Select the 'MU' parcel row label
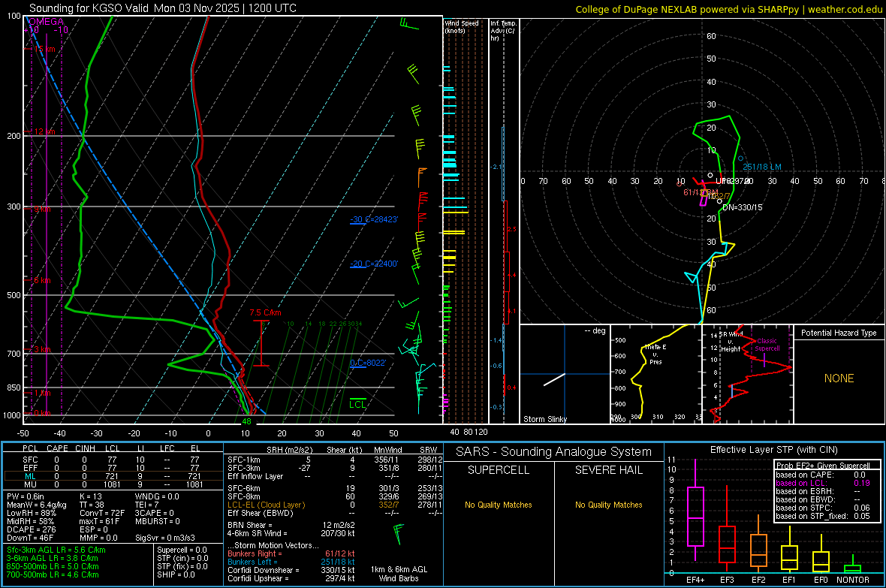The image size is (886, 588). click(30, 484)
